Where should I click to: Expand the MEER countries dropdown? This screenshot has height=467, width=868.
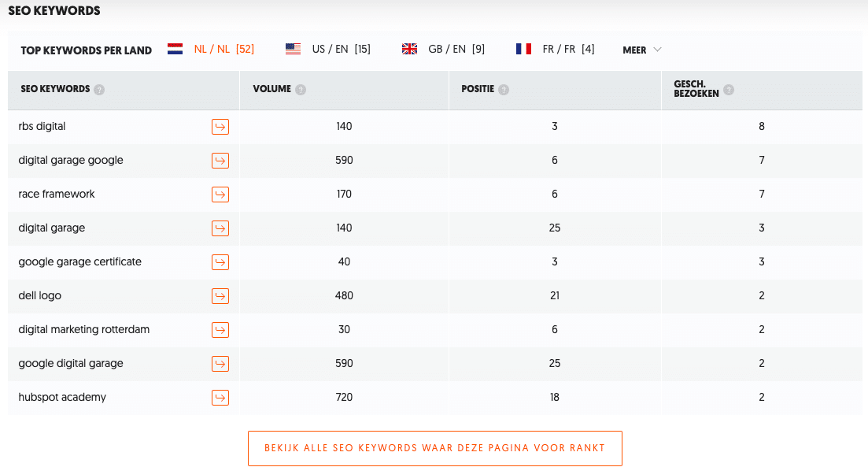pos(642,50)
